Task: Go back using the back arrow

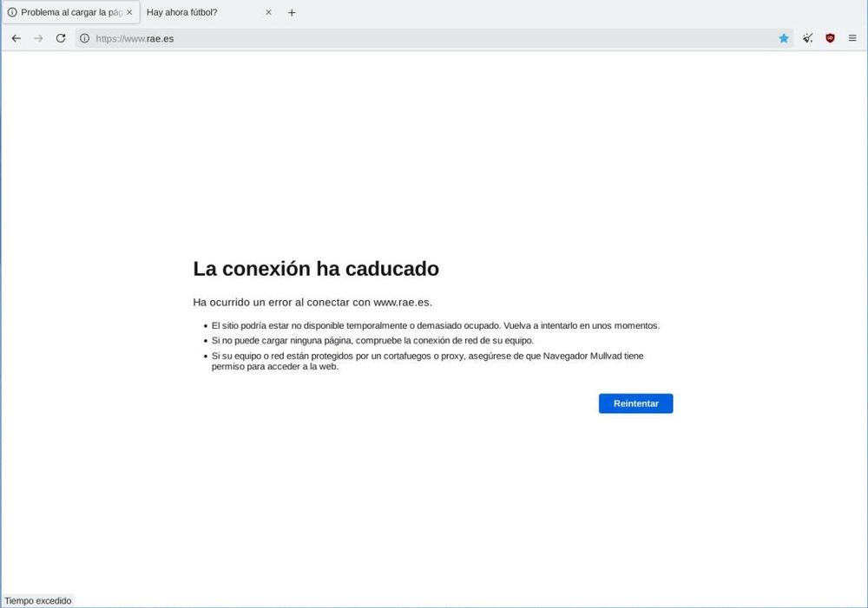Action: [16, 38]
